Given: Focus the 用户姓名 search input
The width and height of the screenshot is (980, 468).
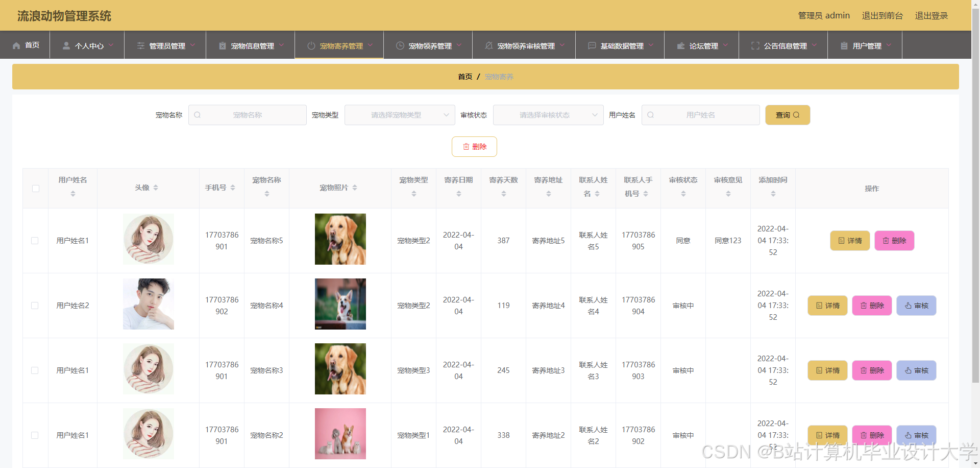Looking at the screenshot, I should (x=701, y=115).
